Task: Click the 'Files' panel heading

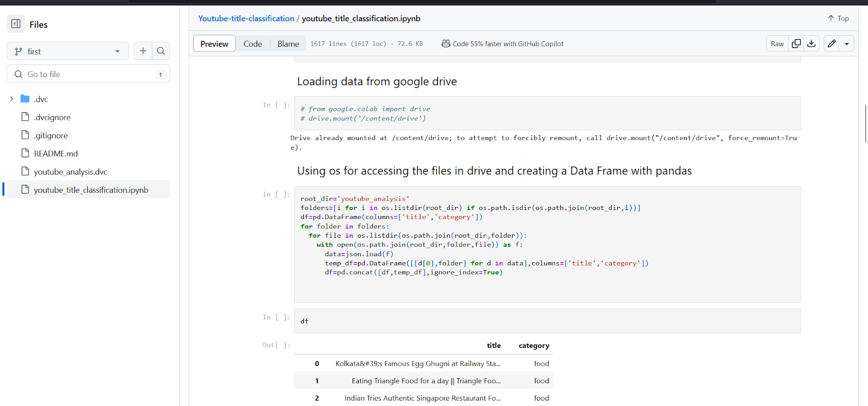Action: pyautogui.click(x=39, y=24)
